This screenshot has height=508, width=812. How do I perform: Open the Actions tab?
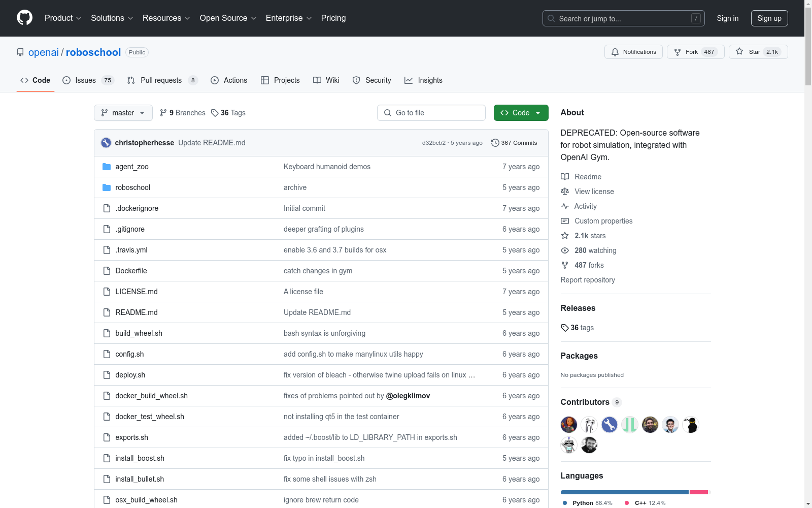click(x=229, y=80)
